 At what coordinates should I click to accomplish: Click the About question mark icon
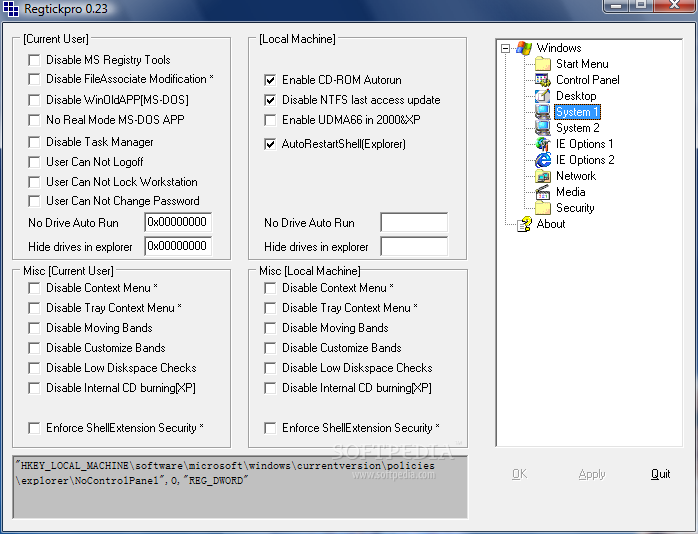click(524, 224)
